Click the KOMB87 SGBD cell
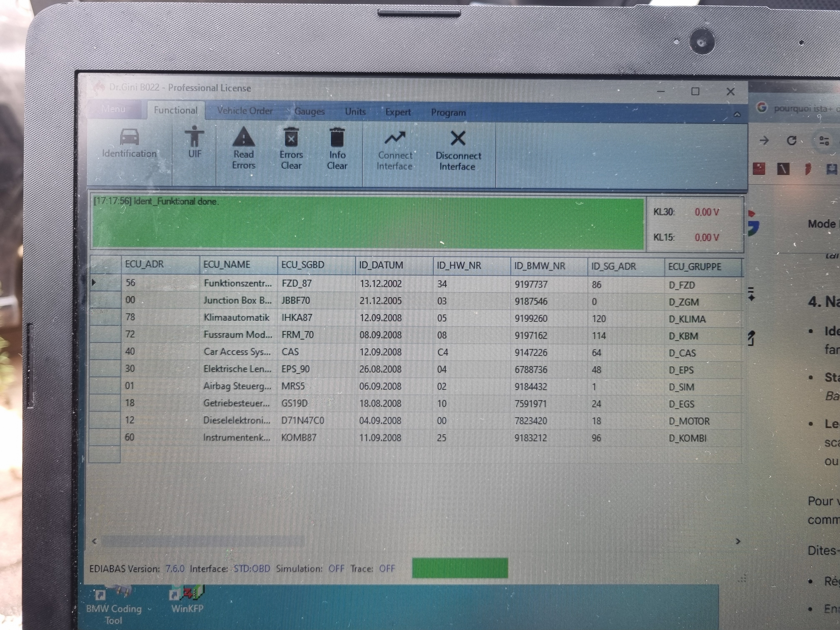 (316, 437)
